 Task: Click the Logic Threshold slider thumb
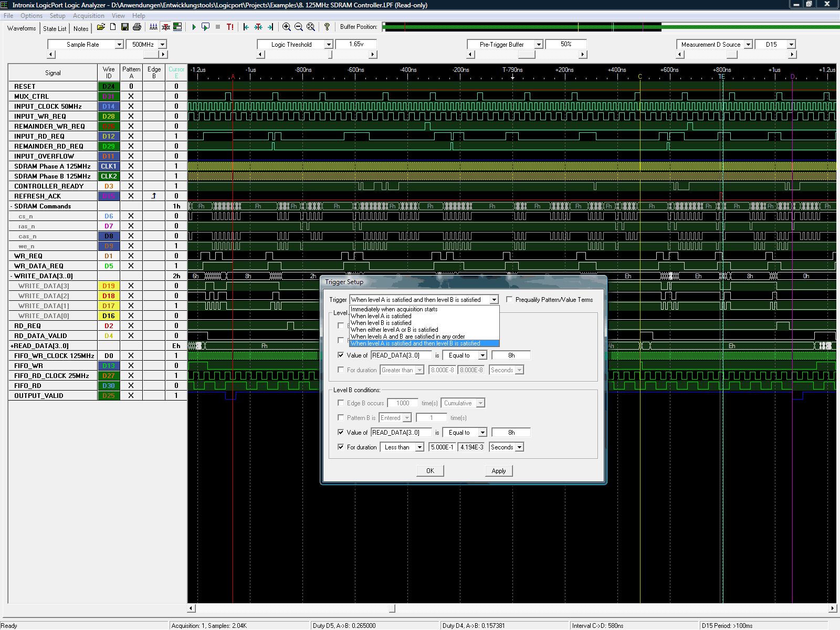click(330, 55)
